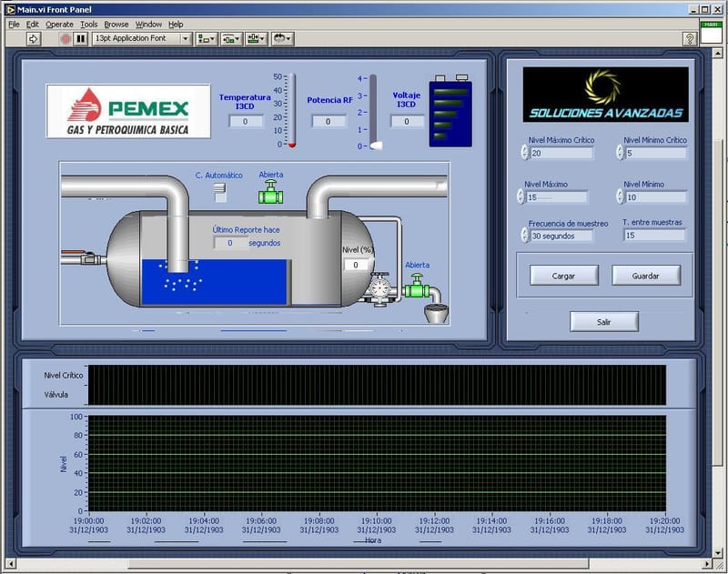Click the blue liquid level in the tank

tap(214, 282)
